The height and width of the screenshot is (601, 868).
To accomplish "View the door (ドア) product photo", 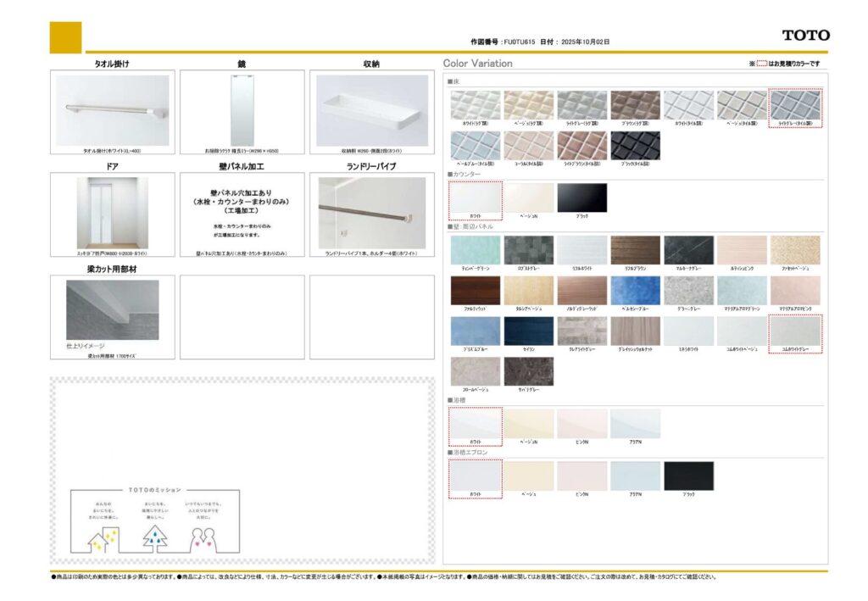I will (x=113, y=212).
